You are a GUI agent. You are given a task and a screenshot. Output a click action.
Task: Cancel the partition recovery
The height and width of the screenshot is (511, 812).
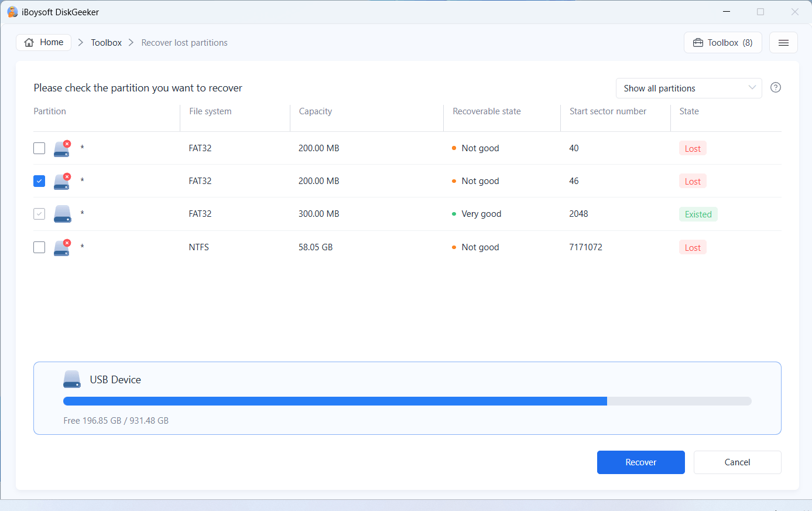coord(738,462)
